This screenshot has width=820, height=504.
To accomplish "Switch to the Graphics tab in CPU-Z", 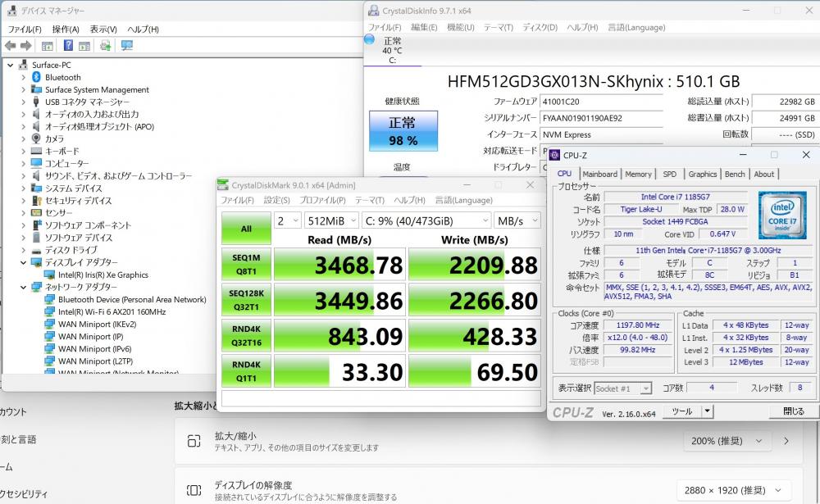I will (703, 174).
